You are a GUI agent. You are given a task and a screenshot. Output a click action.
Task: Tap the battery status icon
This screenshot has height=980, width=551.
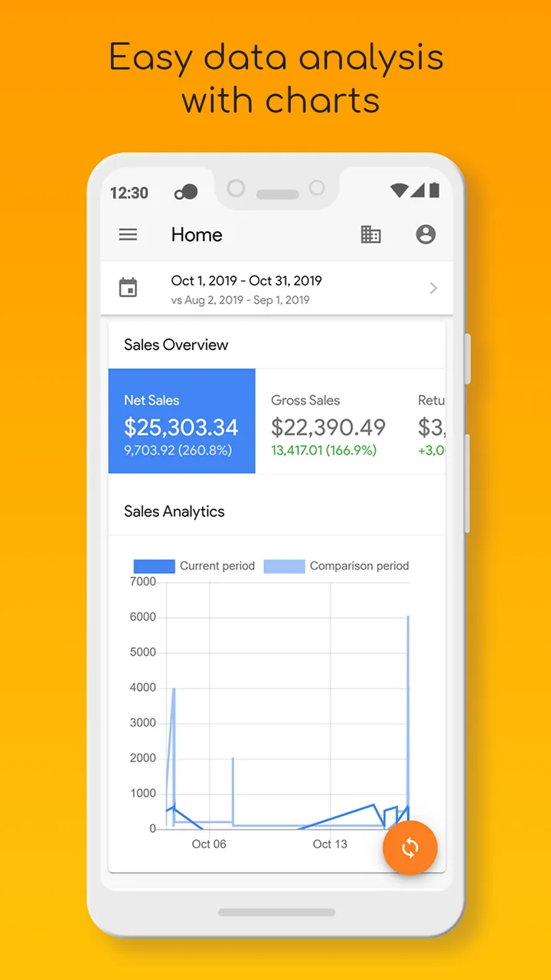pos(435,190)
